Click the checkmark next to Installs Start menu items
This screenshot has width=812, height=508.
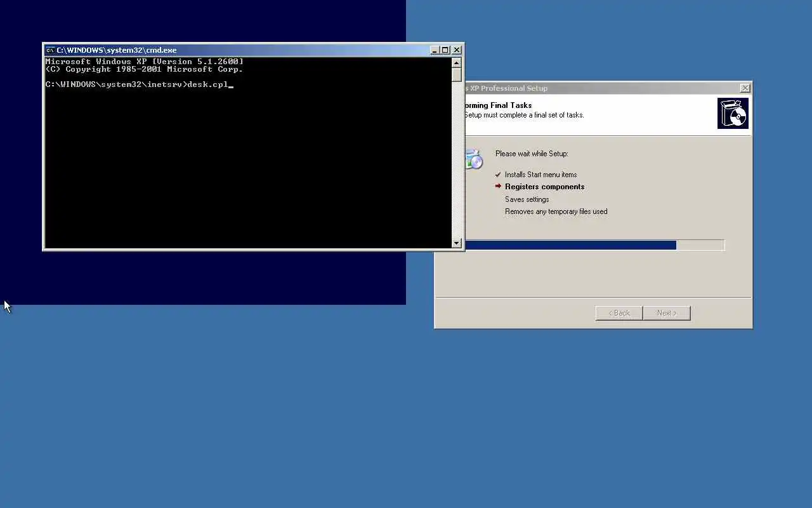(x=498, y=175)
